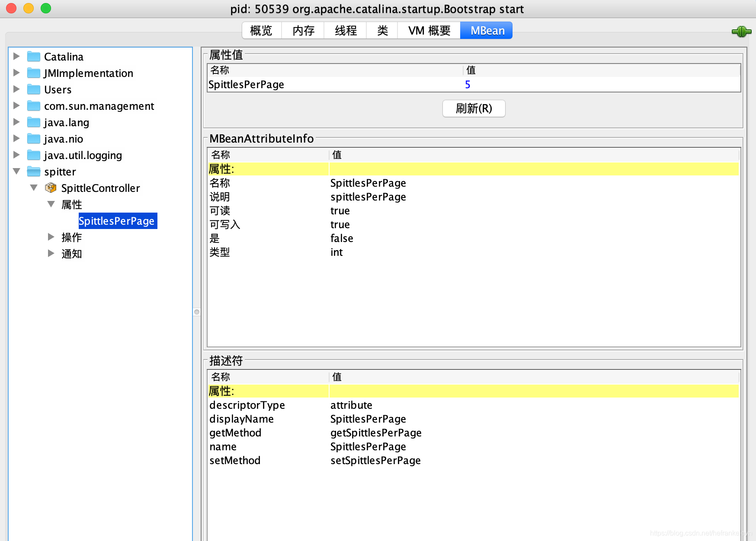Click the com.sun.management folder icon
756x541 pixels.
point(34,106)
